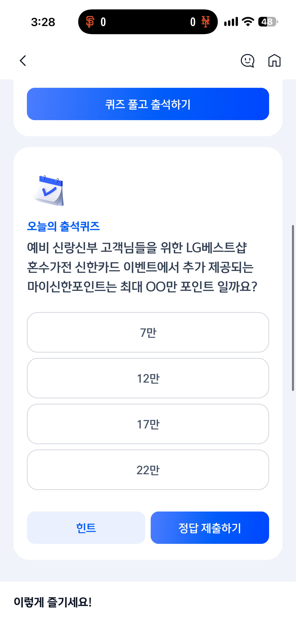296x644 pixels.
Task: Tap the Mets logo in Dynamic Island
Action: (x=206, y=22)
